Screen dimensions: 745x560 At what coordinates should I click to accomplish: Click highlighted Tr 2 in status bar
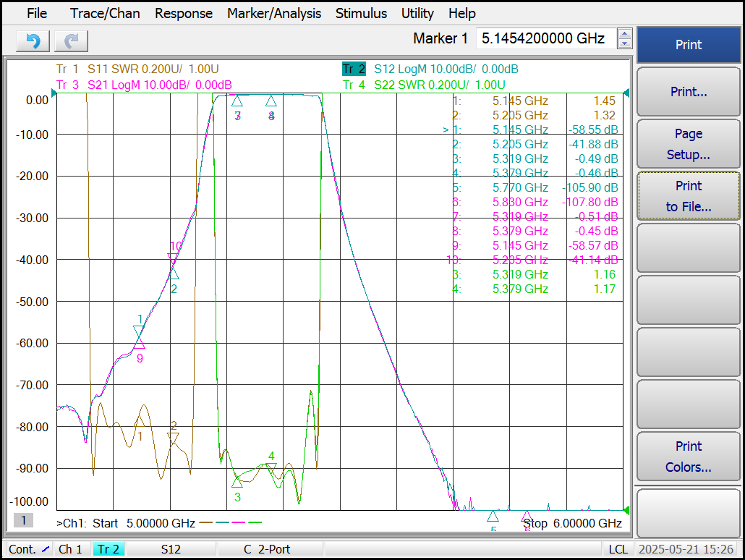108,549
